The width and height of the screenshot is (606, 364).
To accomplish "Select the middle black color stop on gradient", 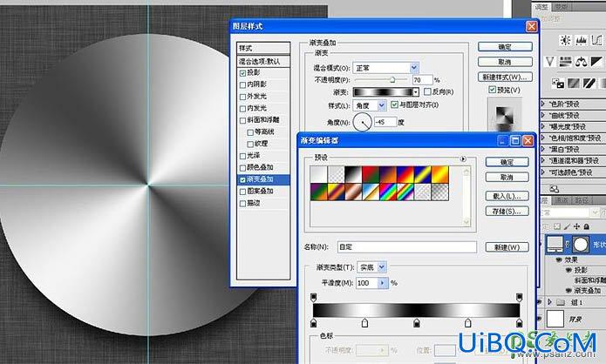I will [x=417, y=323].
